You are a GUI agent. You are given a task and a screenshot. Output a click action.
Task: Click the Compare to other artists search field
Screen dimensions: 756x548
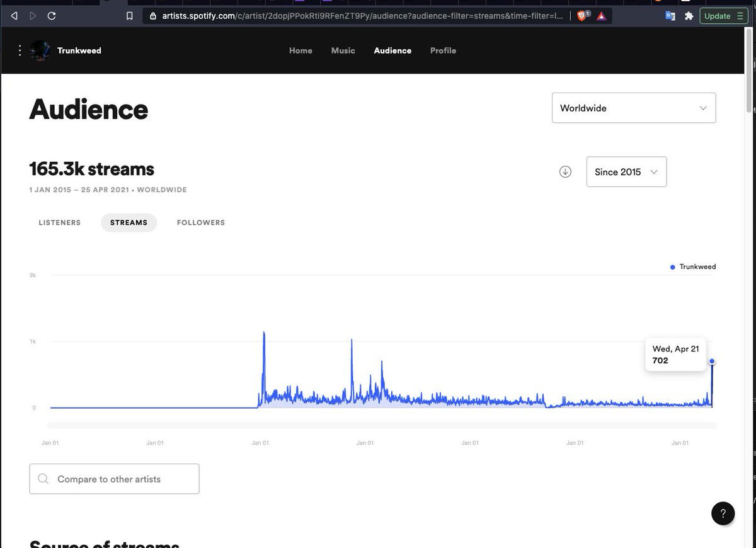pos(114,479)
